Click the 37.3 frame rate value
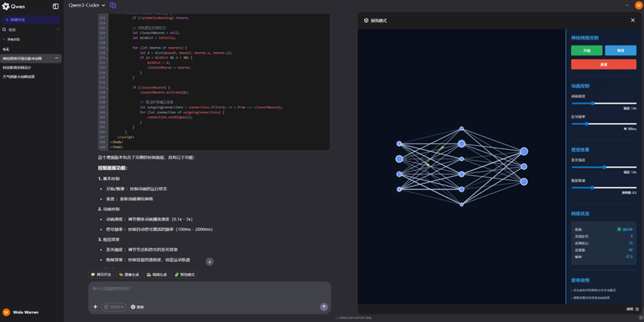Viewport: 644px width, 322px height. (629, 256)
